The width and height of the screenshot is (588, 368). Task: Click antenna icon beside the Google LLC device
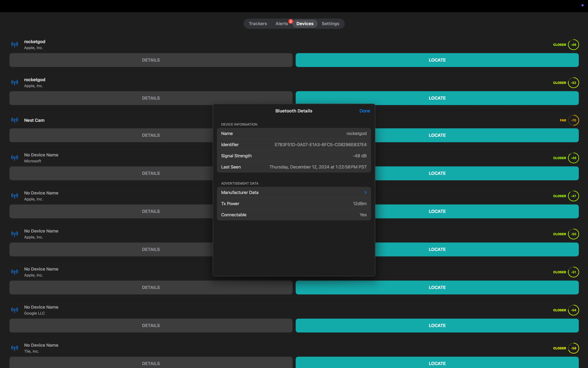tap(14, 310)
